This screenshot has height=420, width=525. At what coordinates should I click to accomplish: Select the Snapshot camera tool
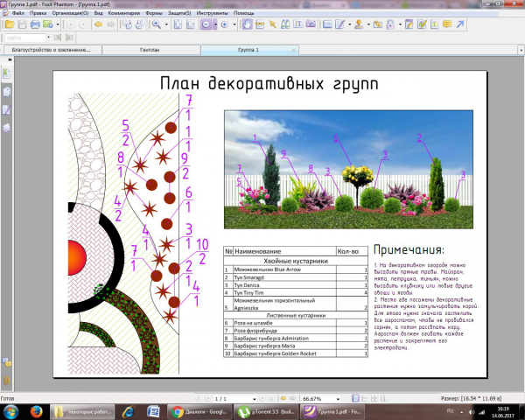tap(311, 24)
